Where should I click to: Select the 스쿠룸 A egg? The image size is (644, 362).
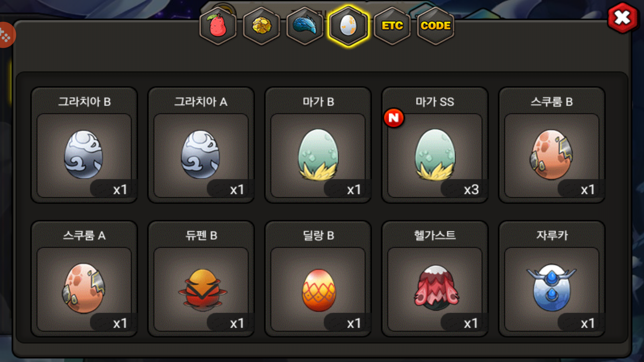(84, 279)
